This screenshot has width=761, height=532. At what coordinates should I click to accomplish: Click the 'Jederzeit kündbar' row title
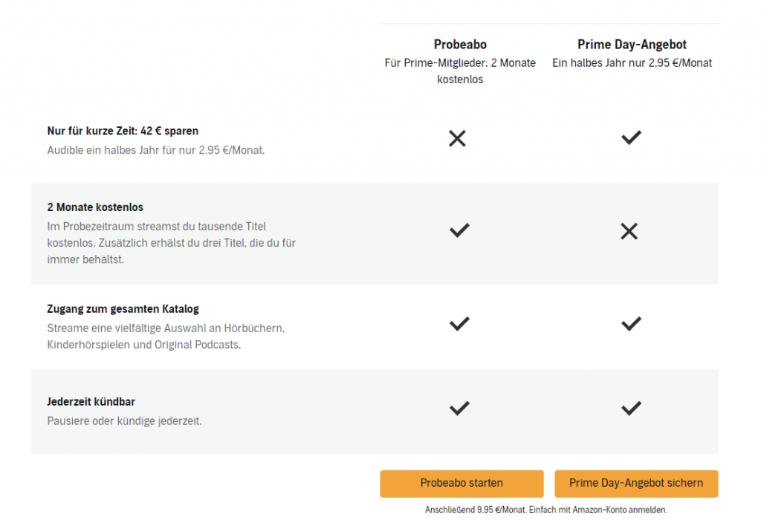pos(91,401)
